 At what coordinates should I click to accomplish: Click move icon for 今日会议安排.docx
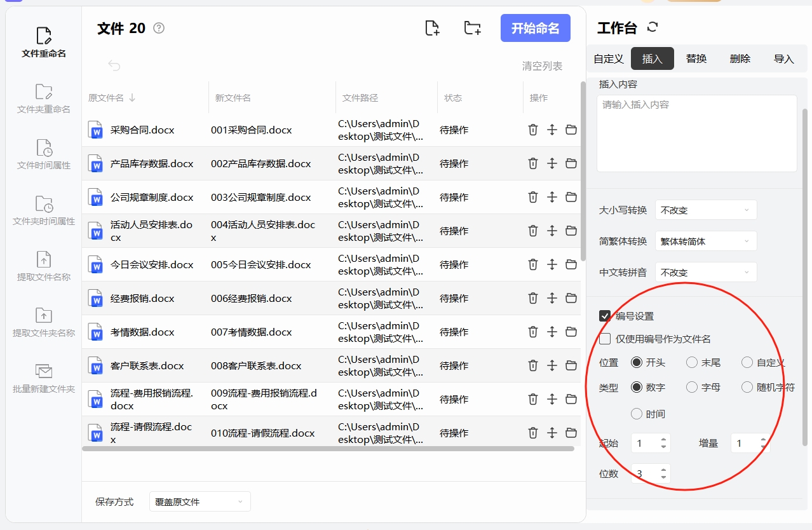tap(552, 264)
